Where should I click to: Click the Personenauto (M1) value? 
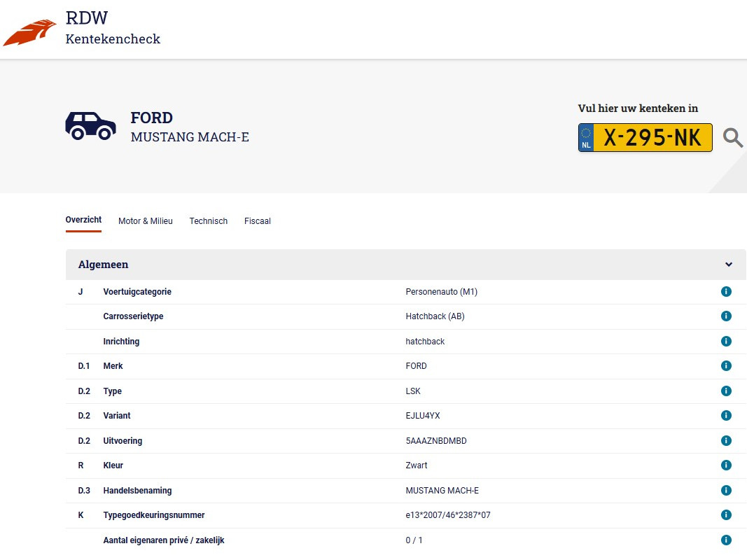tap(441, 292)
